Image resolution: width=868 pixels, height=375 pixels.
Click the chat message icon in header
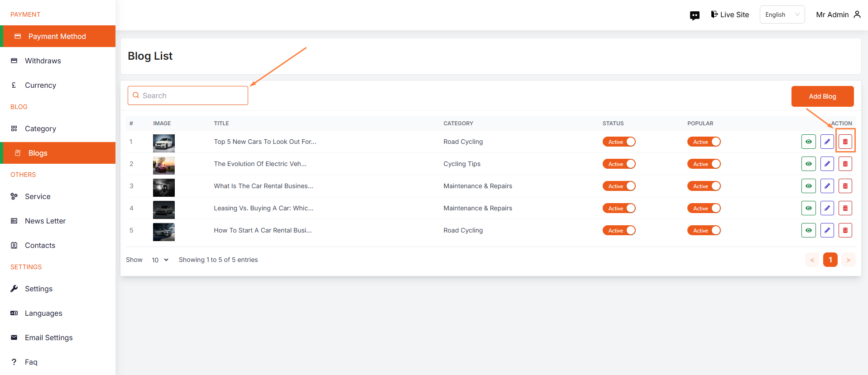point(695,15)
